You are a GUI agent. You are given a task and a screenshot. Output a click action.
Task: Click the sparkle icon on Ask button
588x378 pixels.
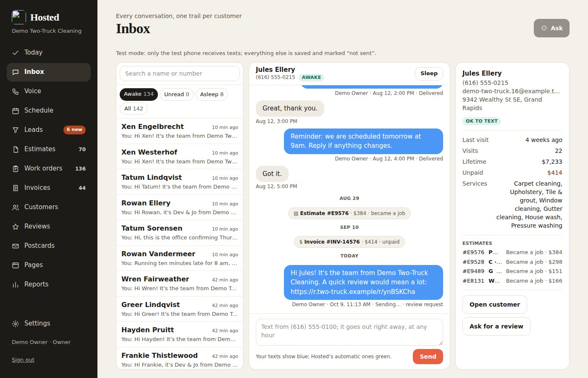pyautogui.click(x=544, y=28)
